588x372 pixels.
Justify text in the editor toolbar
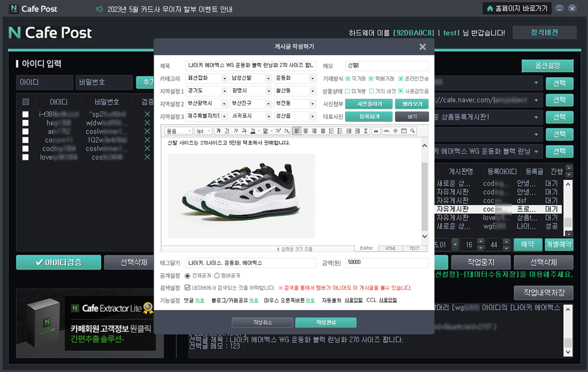point(323,130)
